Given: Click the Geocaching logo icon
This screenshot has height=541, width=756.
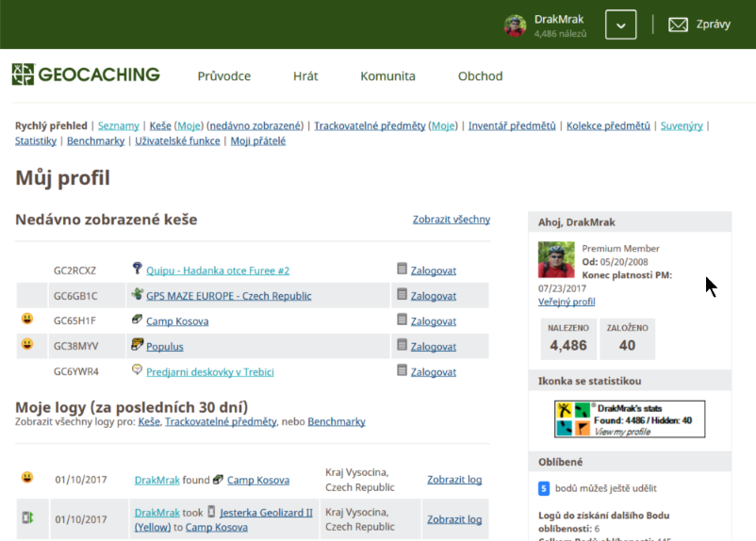Looking at the screenshot, I should tap(24, 75).
